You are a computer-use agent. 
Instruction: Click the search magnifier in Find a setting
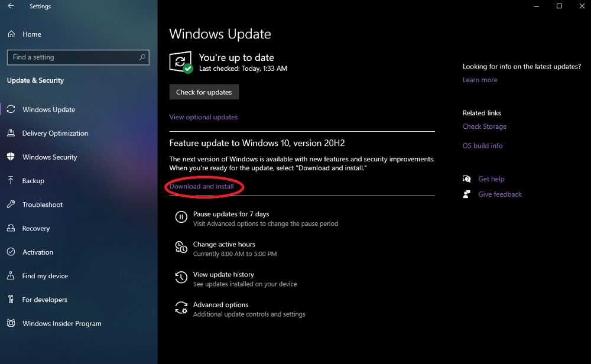pyautogui.click(x=142, y=57)
